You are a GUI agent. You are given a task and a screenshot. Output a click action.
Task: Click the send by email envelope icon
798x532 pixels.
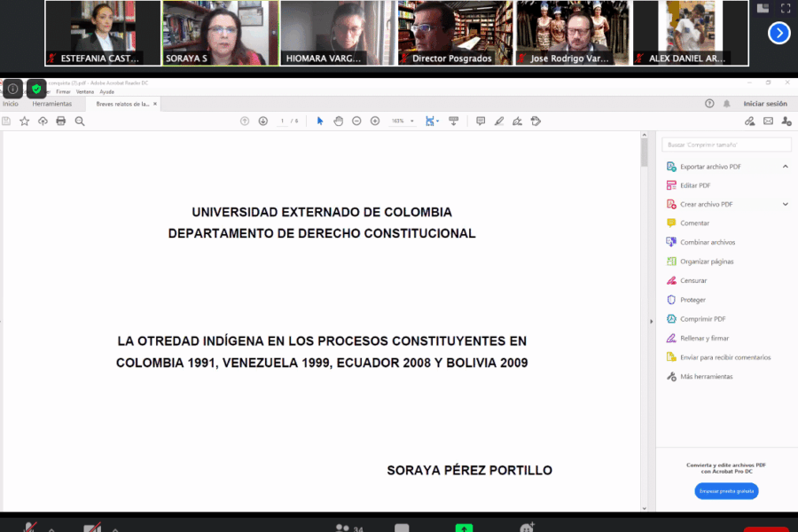coord(768,121)
